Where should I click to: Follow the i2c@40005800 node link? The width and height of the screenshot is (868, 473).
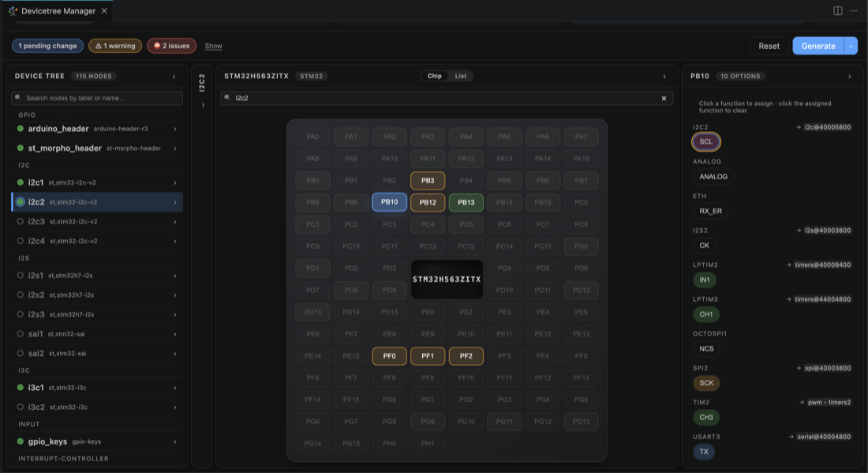(827, 127)
